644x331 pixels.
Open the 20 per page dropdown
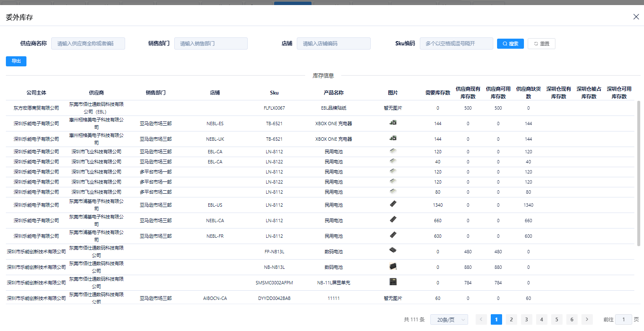pos(449,320)
